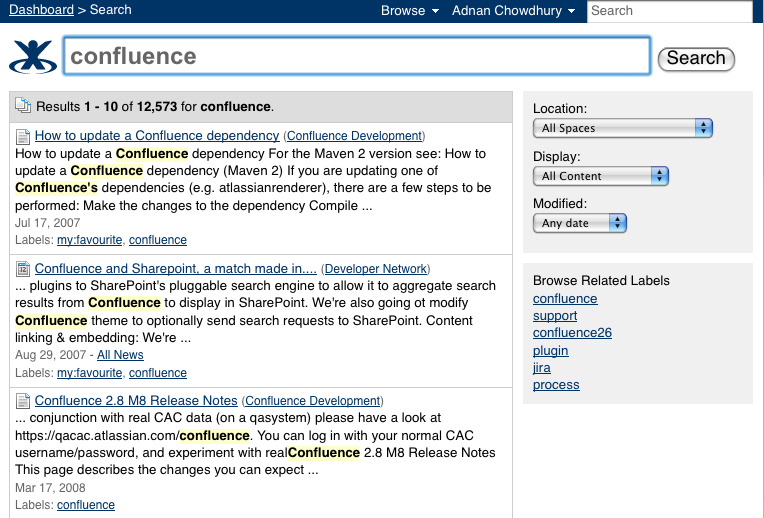Click the date text Mar 17, 2008
764x518 pixels.
click(50, 488)
